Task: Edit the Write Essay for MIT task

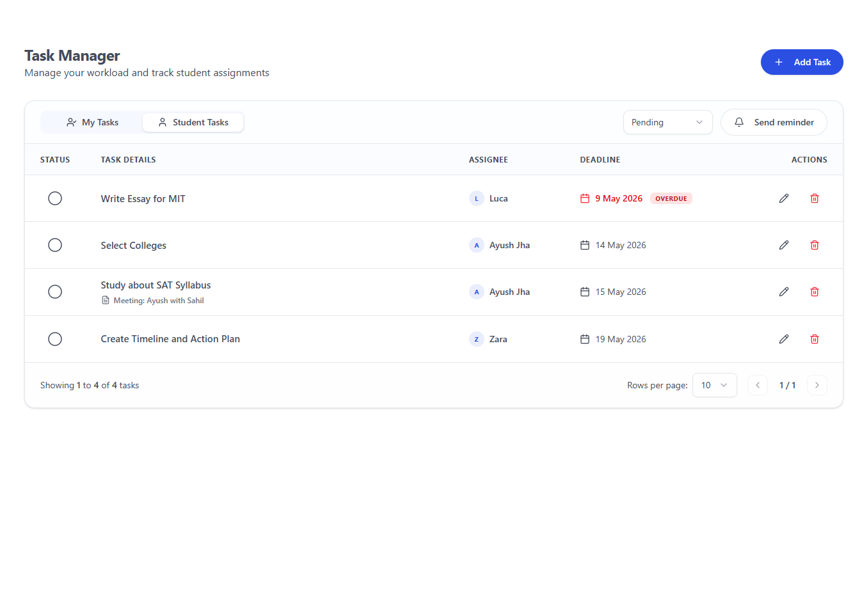Action: click(783, 198)
